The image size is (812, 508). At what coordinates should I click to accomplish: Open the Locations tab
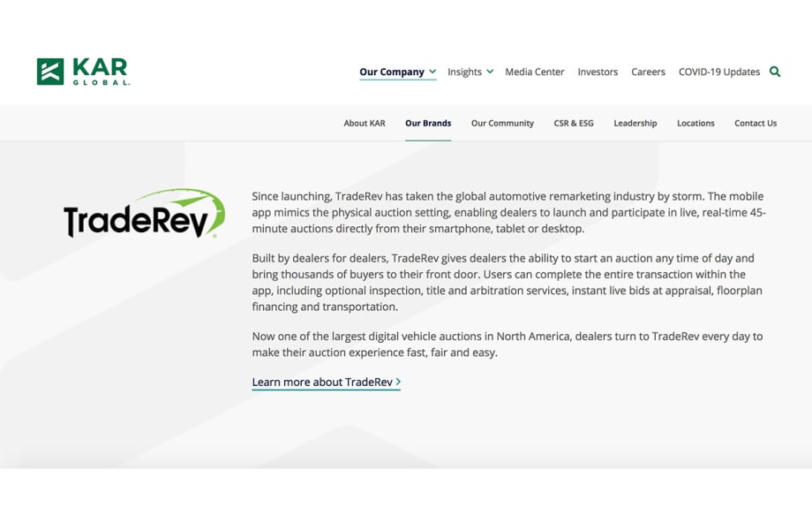pos(695,123)
